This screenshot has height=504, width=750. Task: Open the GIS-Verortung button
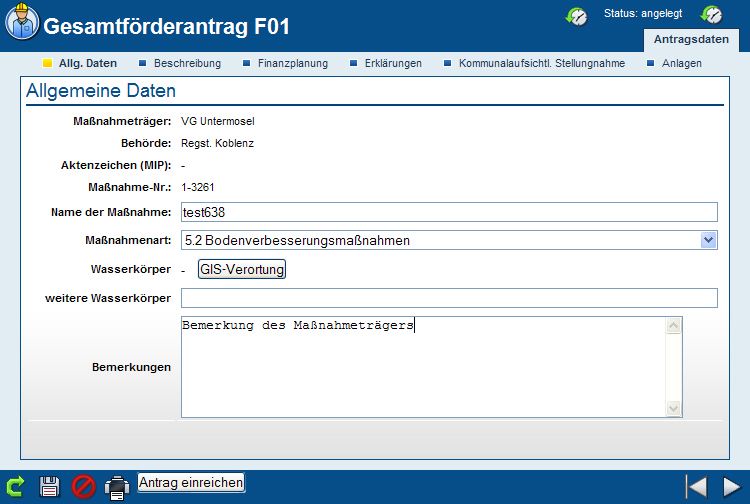[242, 269]
